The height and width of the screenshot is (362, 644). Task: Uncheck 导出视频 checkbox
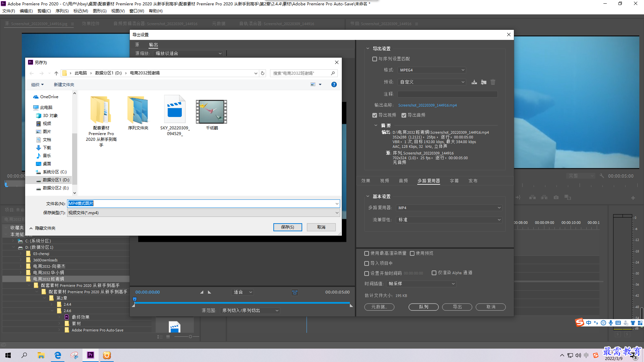(x=375, y=115)
